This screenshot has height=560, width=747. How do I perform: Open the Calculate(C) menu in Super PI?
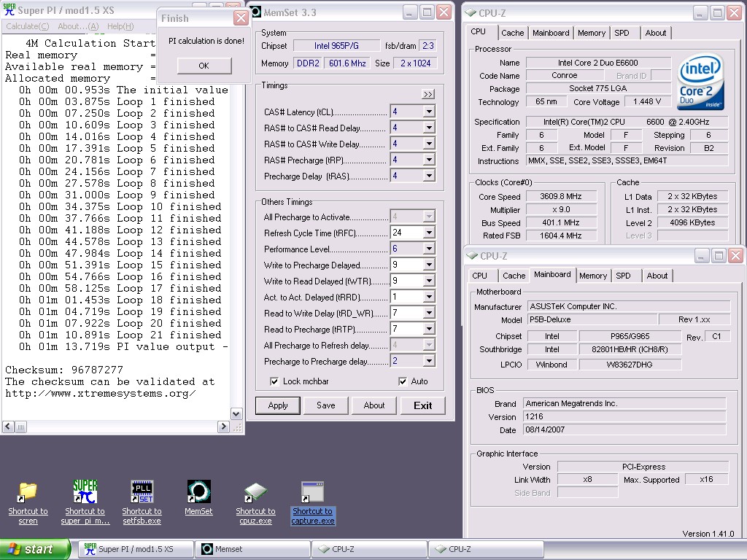point(27,26)
